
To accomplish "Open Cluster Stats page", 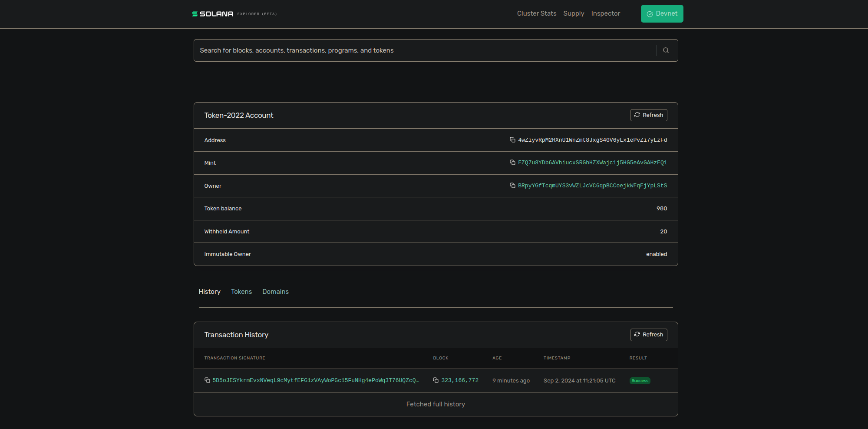I will click(537, 13).
